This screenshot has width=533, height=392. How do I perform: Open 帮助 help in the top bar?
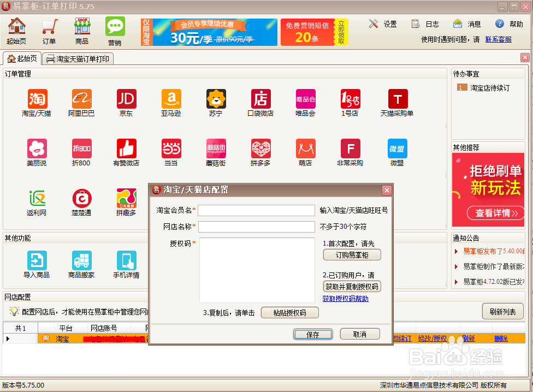pyautogui.click(x=509, y=24)
